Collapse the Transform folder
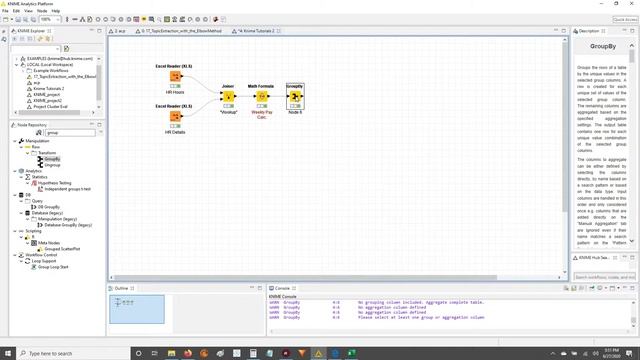The height and width of the screenshot is (360, 640). (x=28, y=153)
